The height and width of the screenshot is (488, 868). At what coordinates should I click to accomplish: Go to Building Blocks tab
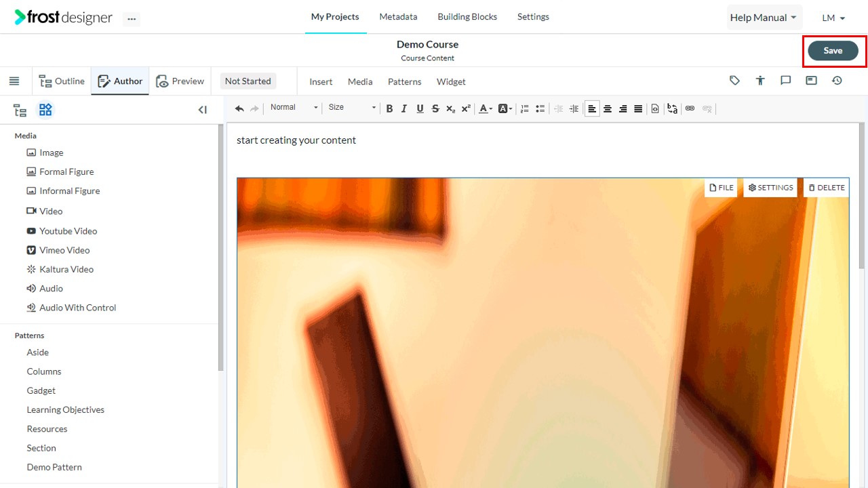click(467, 17)
